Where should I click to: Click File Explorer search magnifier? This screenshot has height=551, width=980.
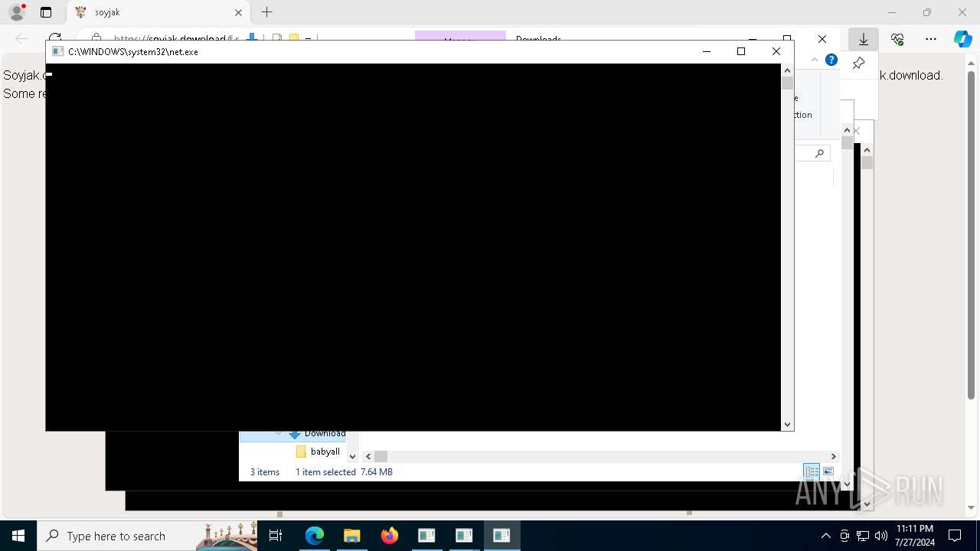(x=819, y=153)
